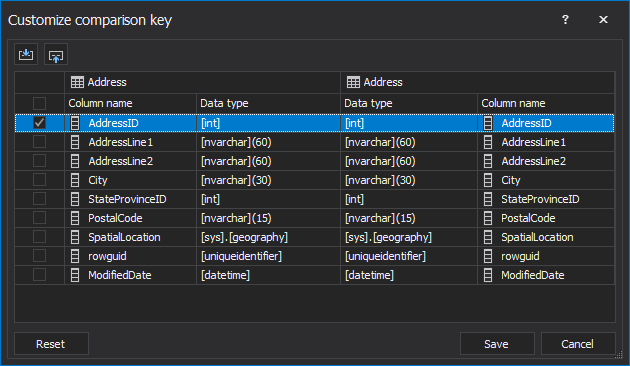Check the ModifiedDate checkbox
The image size is (630, 366).
pyautogui.click(x=39, y=275)
